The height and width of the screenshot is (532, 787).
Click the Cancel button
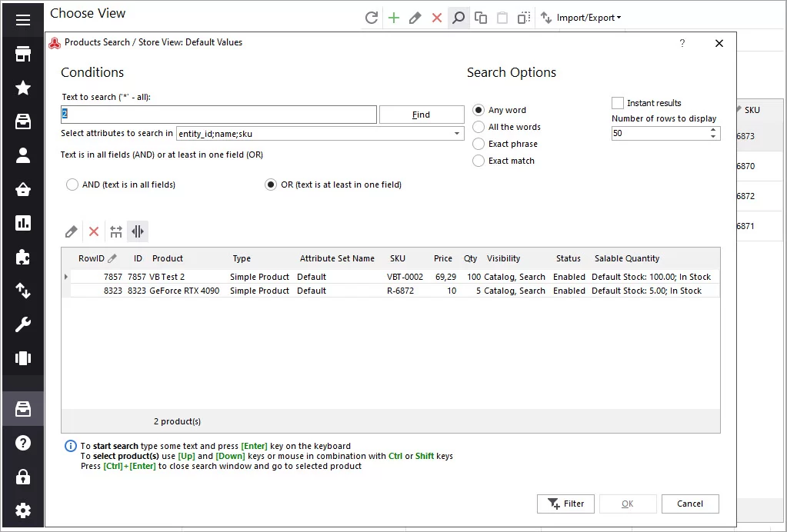690,504
